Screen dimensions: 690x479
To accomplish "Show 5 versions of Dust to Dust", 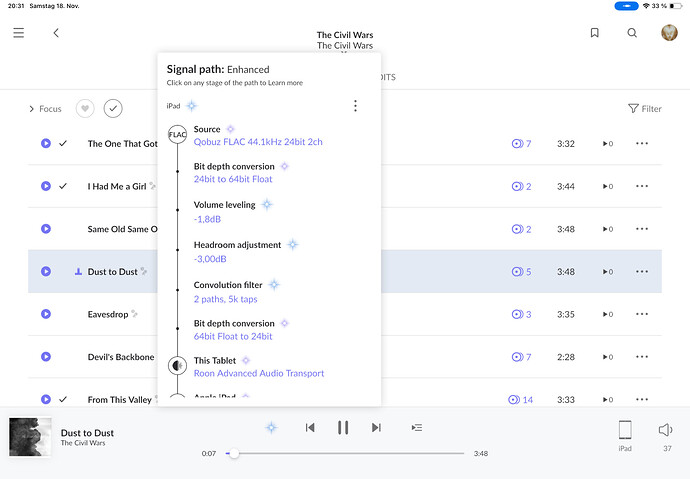I will coord(521,271).
